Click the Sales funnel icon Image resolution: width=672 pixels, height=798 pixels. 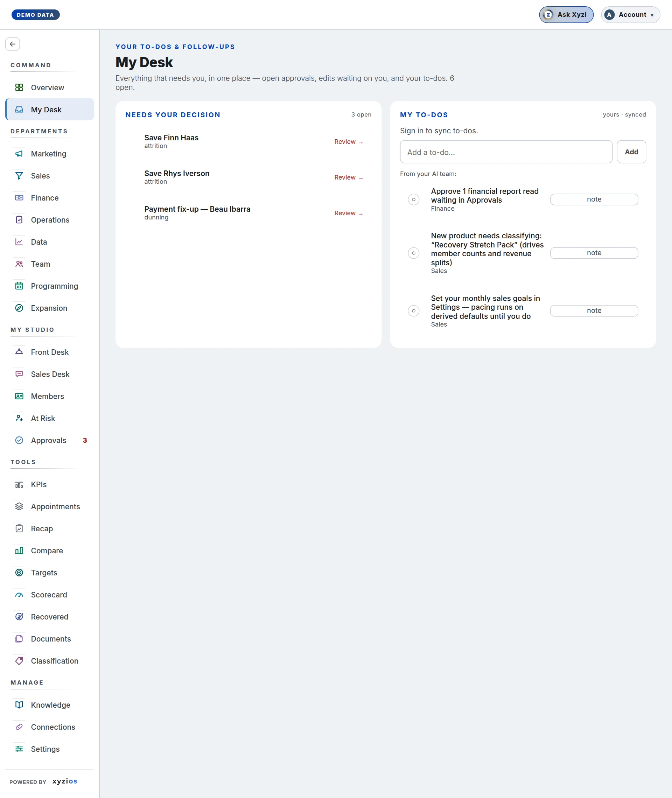[19, 176]
